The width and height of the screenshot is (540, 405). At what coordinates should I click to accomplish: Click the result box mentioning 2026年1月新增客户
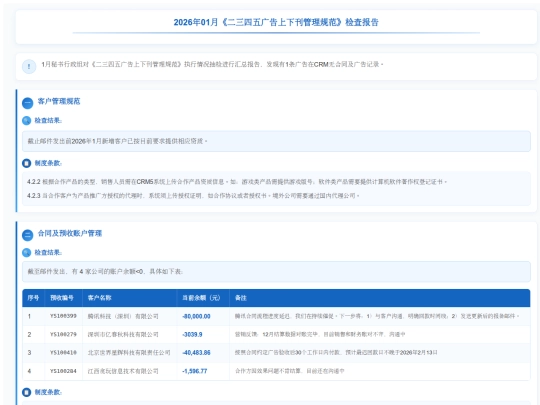pos(276,141)
